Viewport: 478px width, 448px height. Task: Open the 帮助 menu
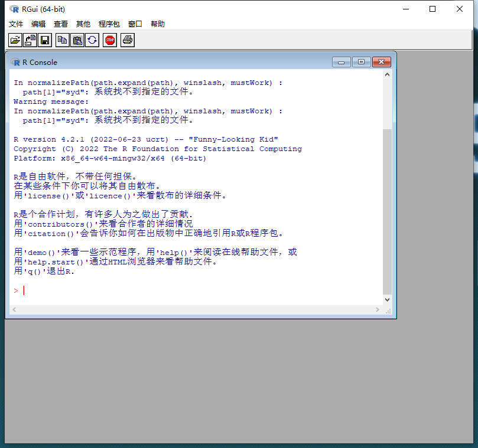pos(158,24)
